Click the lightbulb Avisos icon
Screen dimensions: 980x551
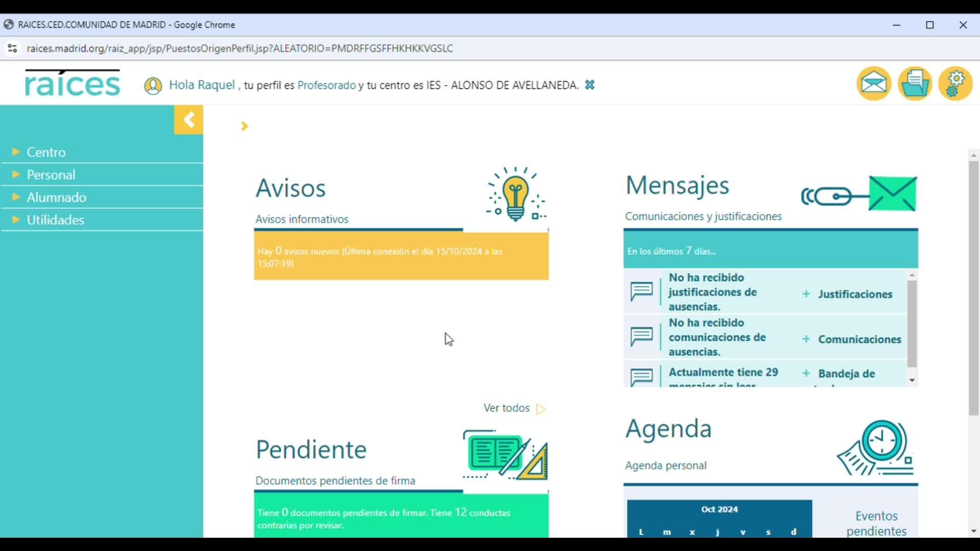(x=516, y=194)
